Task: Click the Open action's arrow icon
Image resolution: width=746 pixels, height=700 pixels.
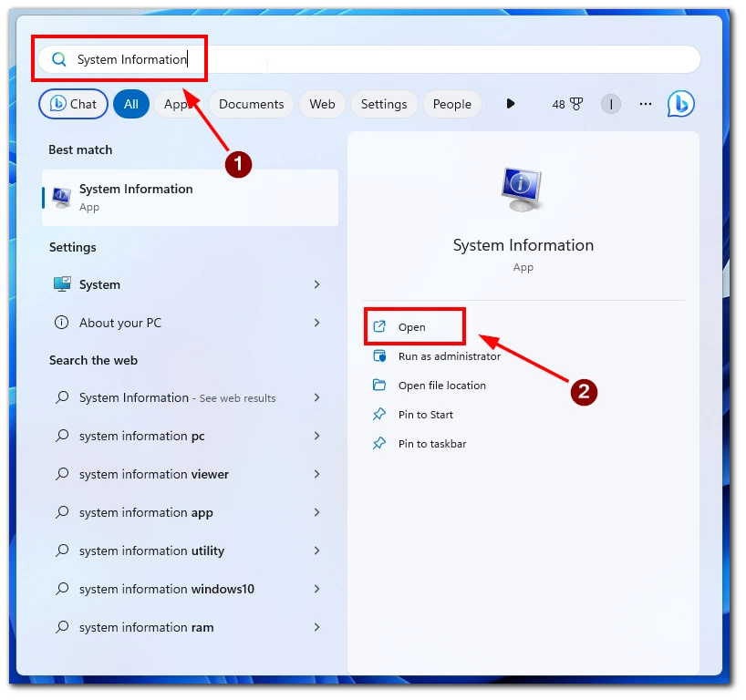Action: point(379,326)
